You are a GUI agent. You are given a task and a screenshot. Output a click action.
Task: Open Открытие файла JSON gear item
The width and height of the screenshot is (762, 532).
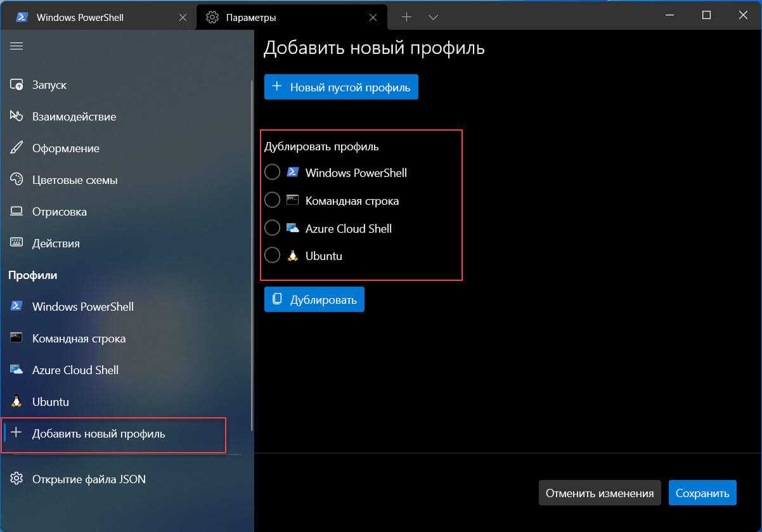pos(88,479)
